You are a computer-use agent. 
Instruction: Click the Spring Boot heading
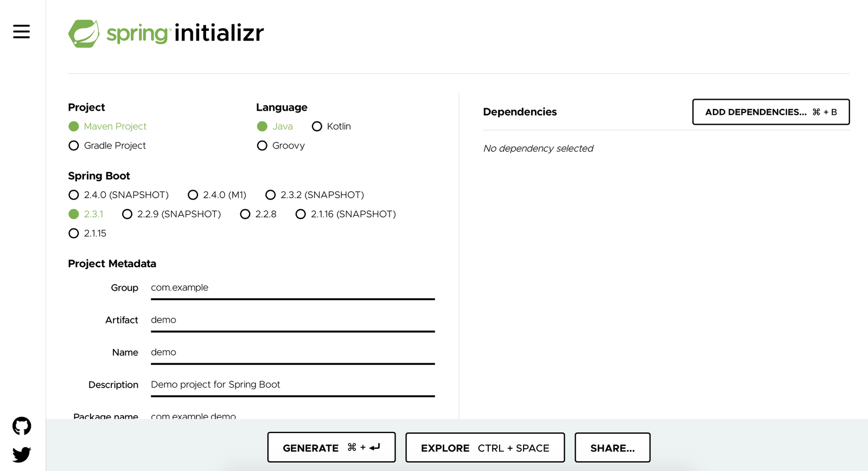coord(99,176)
